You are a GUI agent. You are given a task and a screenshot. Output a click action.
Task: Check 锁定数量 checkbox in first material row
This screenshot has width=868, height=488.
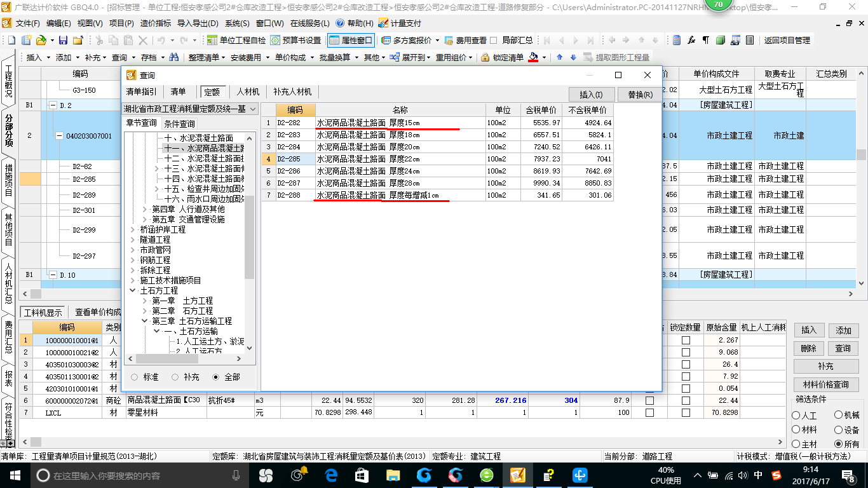coord(685,340)
